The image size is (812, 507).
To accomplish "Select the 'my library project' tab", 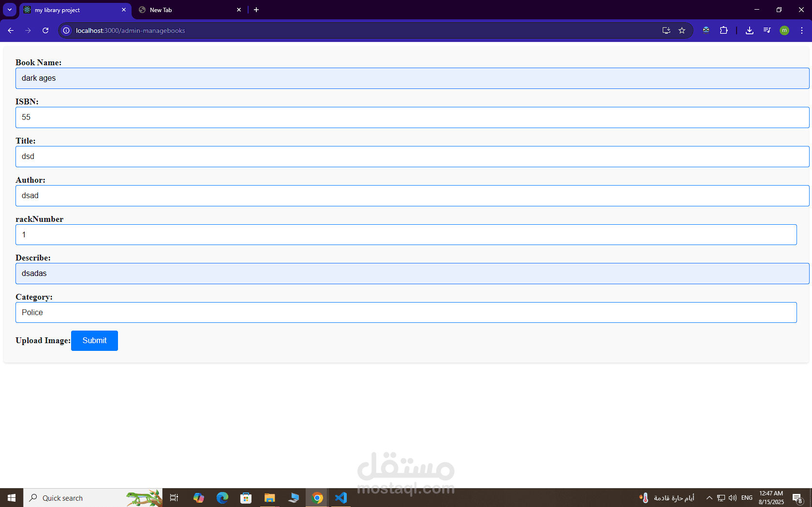I will (x=75, y=10).
